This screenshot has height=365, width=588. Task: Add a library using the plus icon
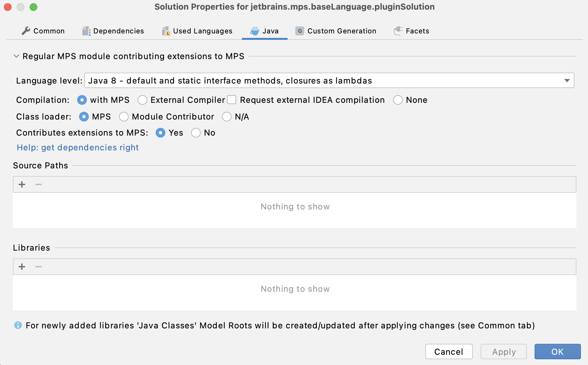point(22,266)
